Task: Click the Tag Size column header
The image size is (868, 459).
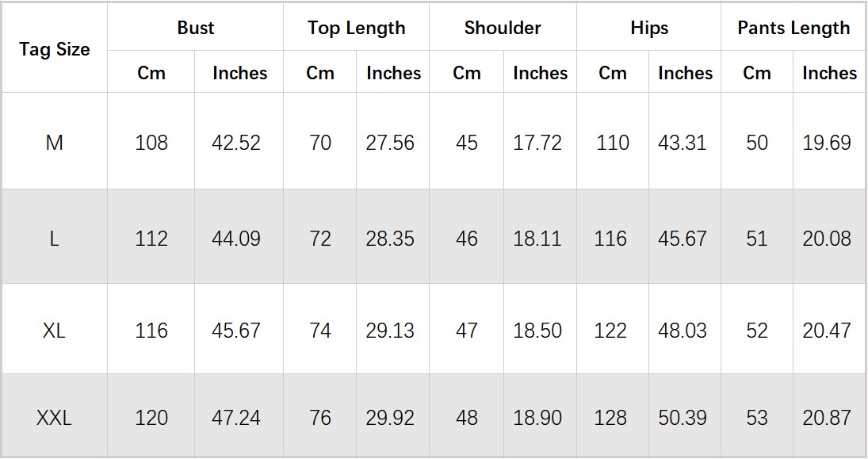Action: click(x=55, y=49)
